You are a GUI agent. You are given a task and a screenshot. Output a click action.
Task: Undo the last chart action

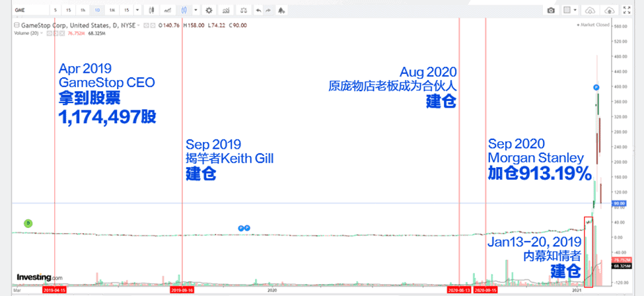coord(258,10)
